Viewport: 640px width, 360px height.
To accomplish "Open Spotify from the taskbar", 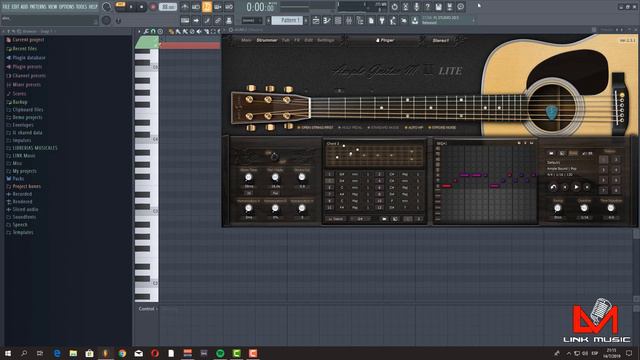I will click(x=220, y=353).
